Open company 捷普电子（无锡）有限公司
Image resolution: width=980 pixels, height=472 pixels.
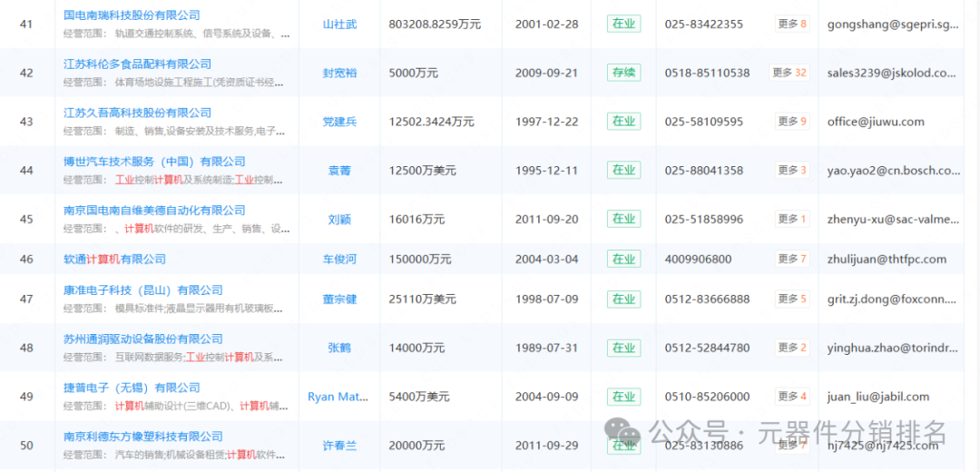pos(132,388)
